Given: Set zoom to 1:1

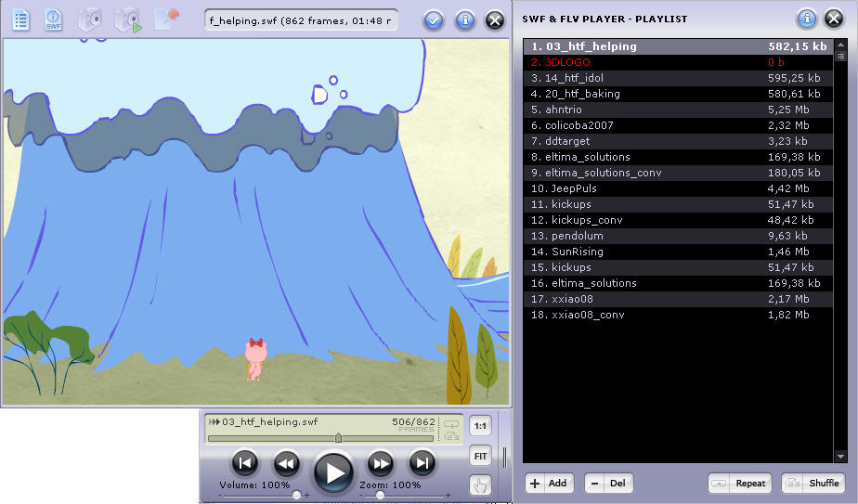Looking at the screenshot, I should point(480,426).
